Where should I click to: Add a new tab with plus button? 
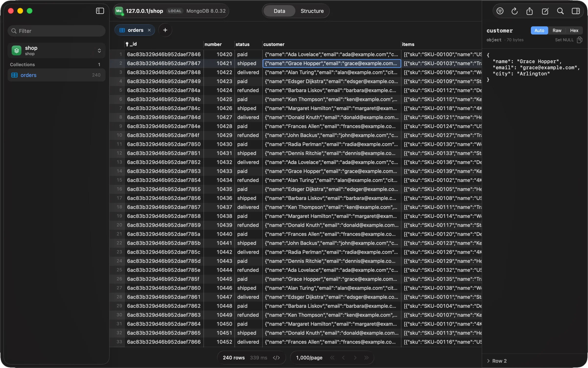[x=165, y=30]
